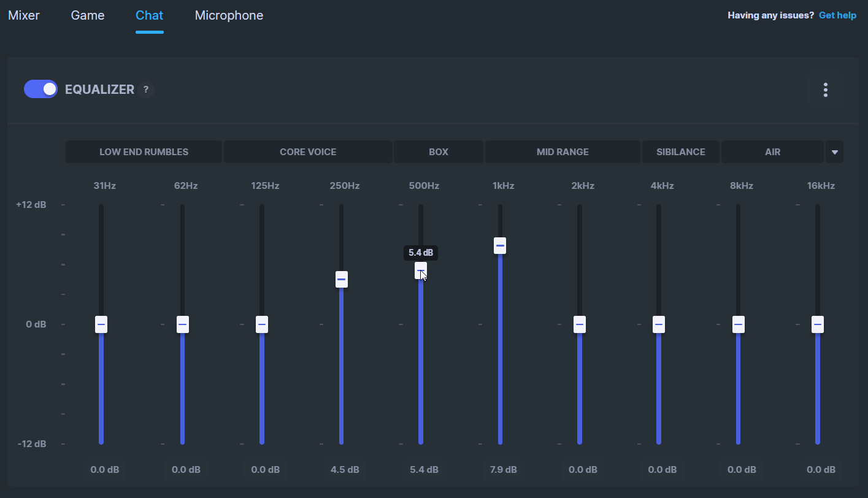Image resolution: width=868 pixels, height=498 pixels.
Task: Choose the MID RANGE band button
Action: coord(563,152)
